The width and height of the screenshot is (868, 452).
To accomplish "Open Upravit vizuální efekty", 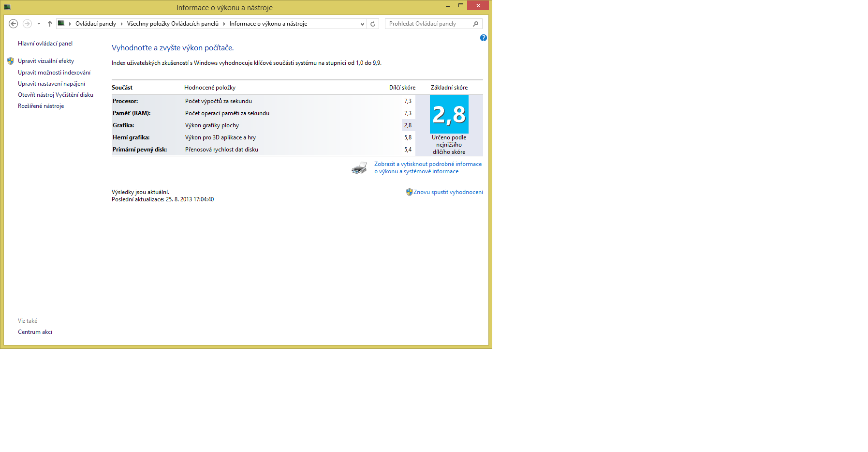I will [x=46, y=61].
